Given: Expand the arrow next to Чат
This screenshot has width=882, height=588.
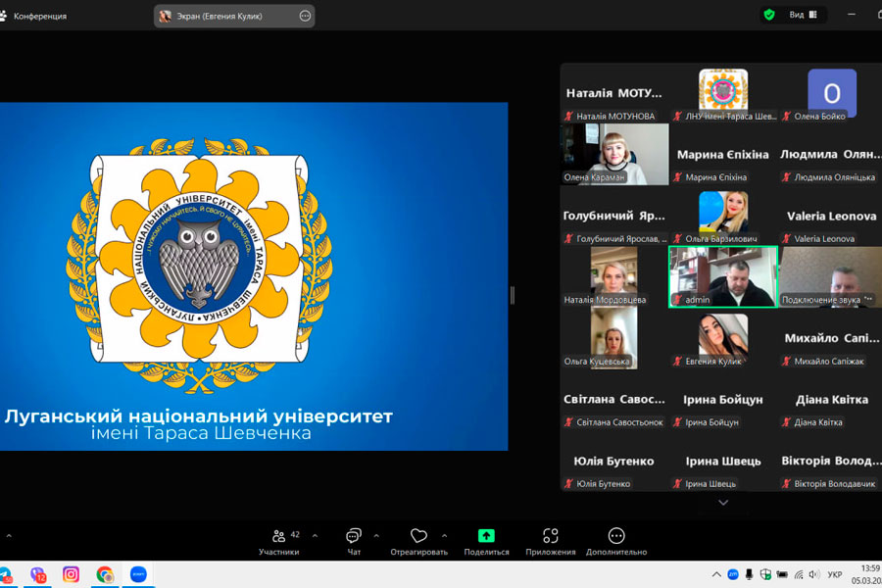Looking at the screenshot, I should [x=376, y=536].
